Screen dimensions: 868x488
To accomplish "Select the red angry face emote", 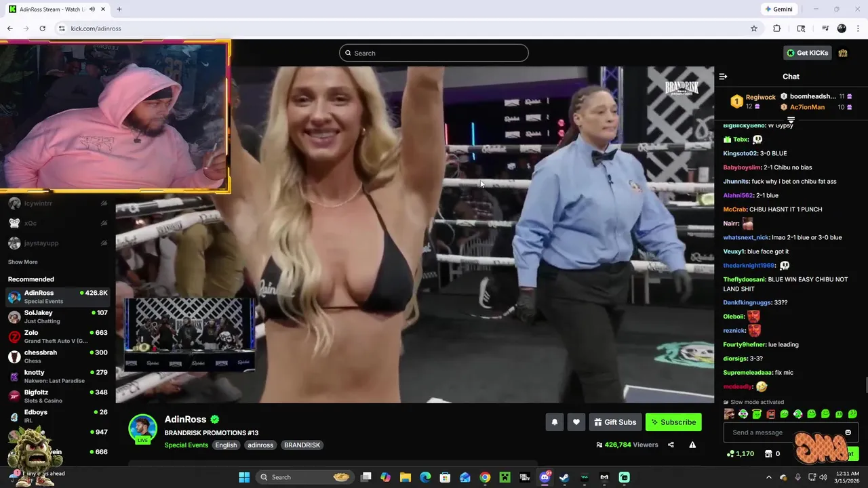I will (x=770, y=414).
